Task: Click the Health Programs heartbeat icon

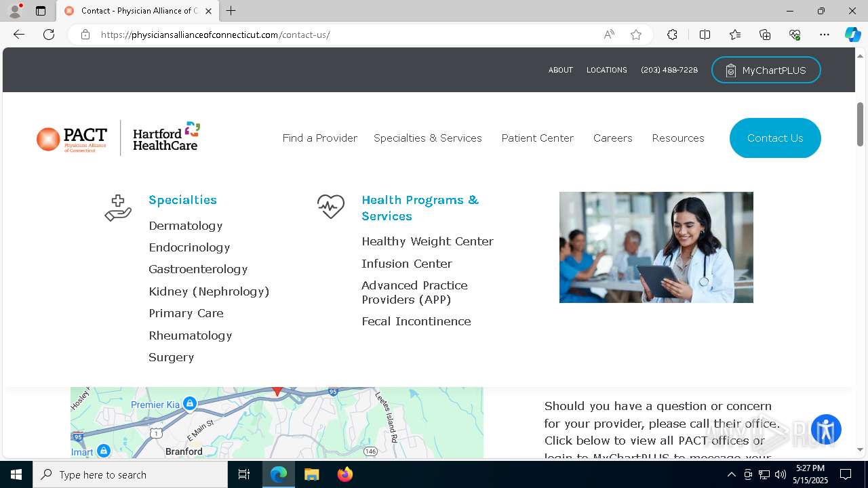Action: tap(331, 207)
